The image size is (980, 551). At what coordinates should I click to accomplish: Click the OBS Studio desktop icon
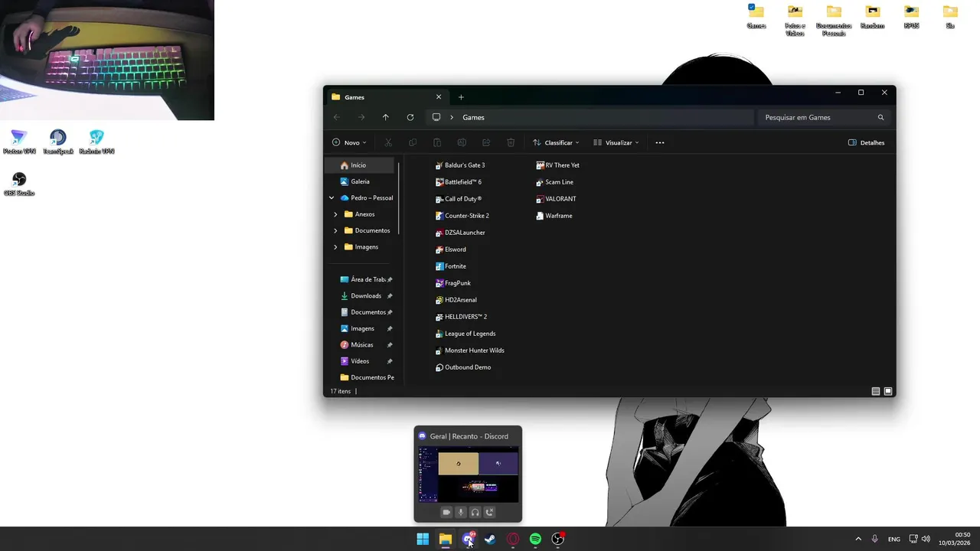tap(19, 184)
